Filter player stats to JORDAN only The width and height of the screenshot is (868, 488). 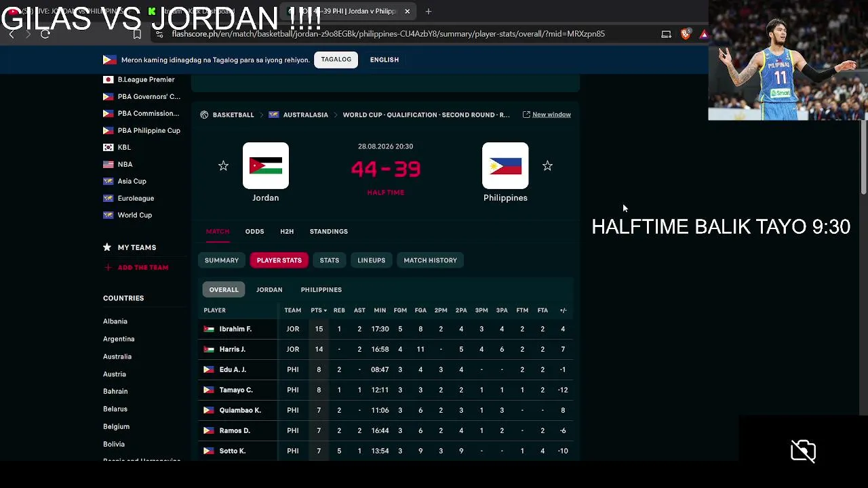269,289
